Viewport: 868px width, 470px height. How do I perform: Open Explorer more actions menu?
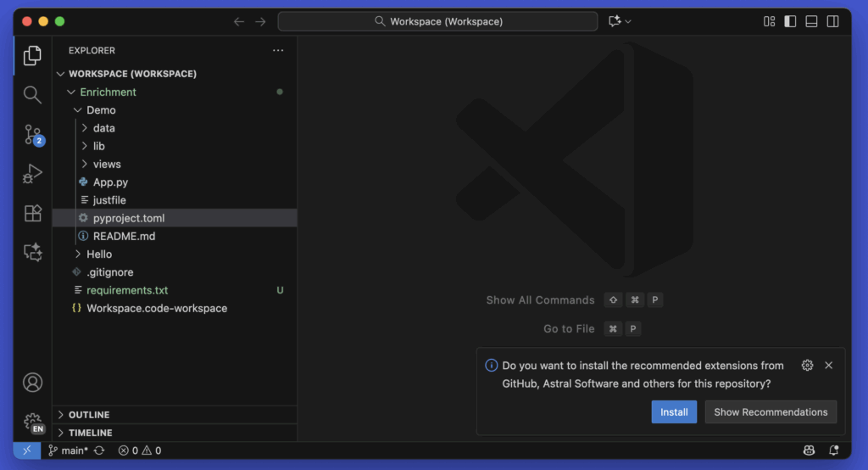click(x=278, y=51)
